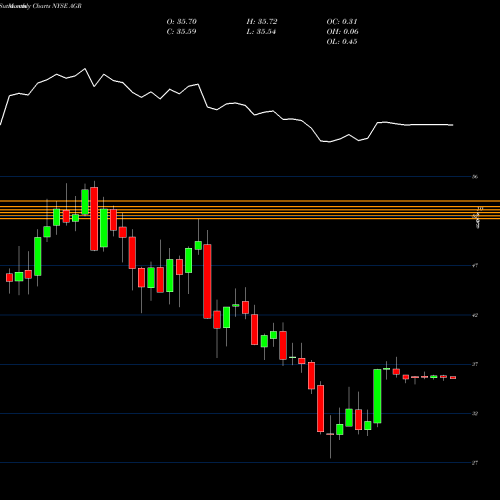The image size is (500, 500).
Task: Click the close price value C: 35.59
Action: [182, 32]
